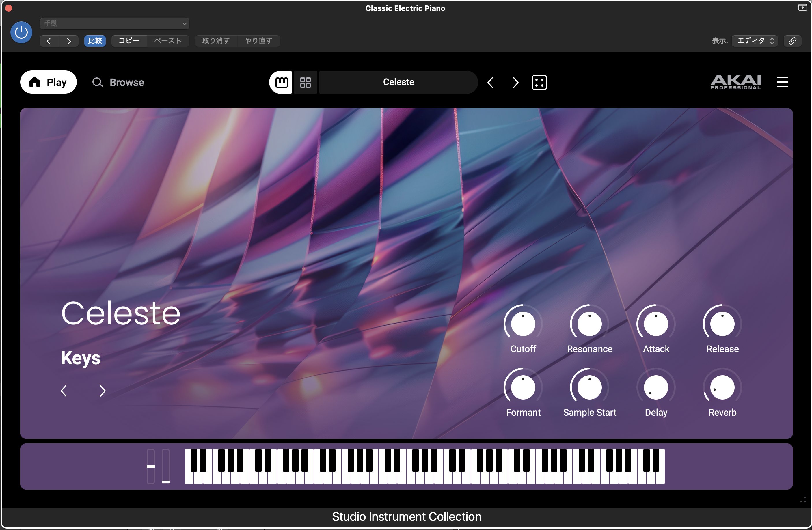
Task: Open the hamburger menu next to Akai logo
Action: (x=782, y=82)
